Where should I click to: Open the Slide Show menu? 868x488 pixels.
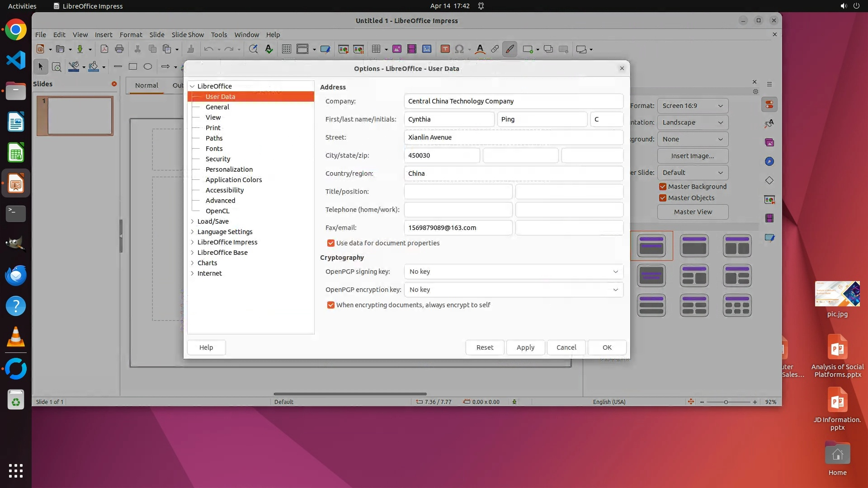tap(188, 35)
